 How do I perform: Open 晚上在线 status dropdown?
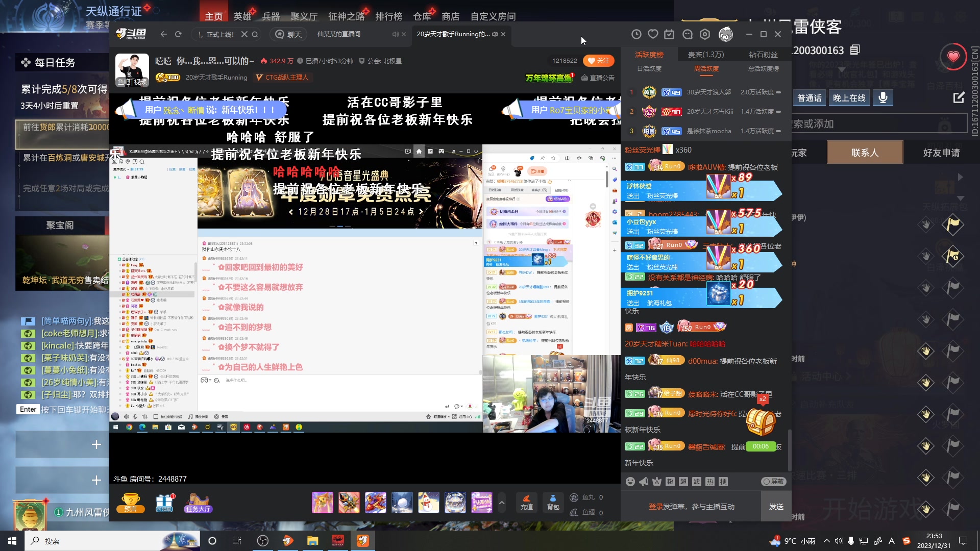coord(849,98)
